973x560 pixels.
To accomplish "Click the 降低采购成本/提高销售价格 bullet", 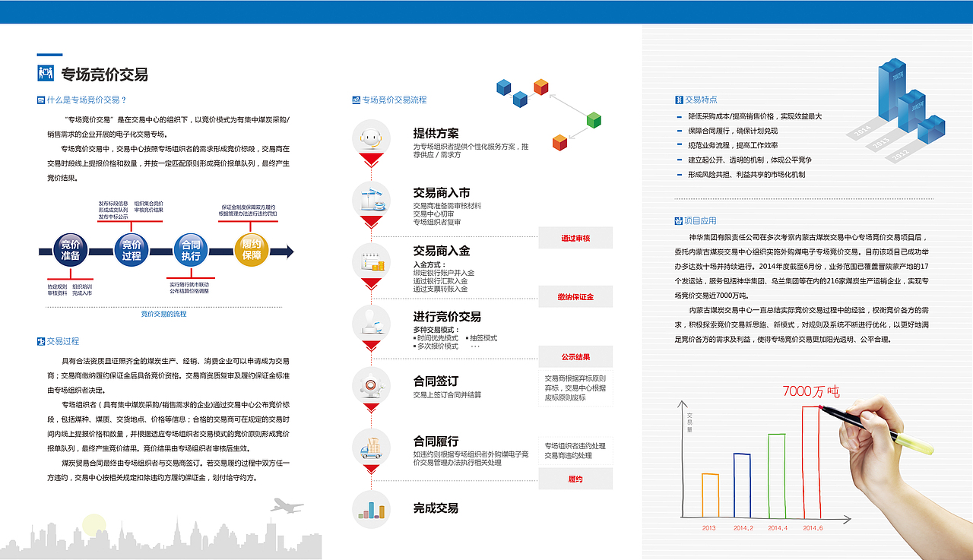I will click(x=755, y=116).
